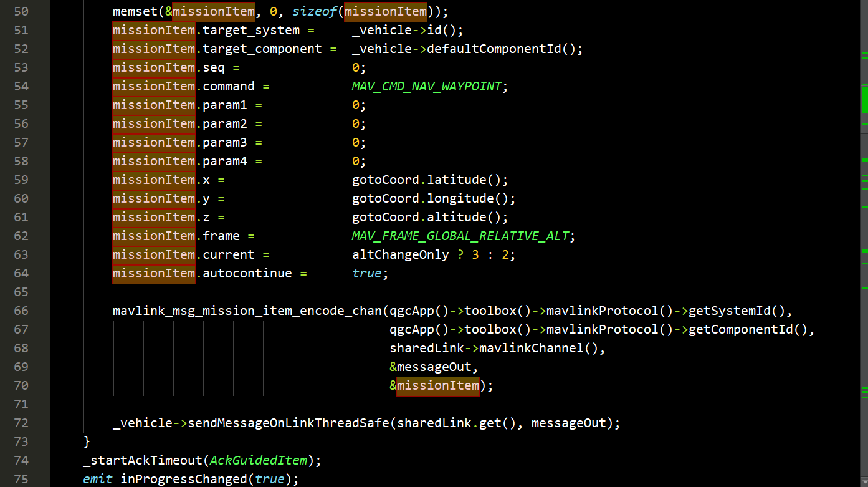The width and height of the screenshot is (868, 487).
Task: Click line number 66 in the gutter
Action: click(x=21, y=311)
